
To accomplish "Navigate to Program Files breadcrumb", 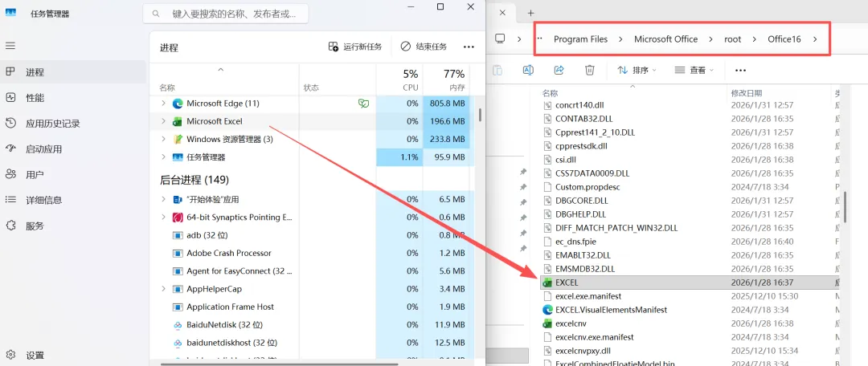I will tap(580, 39).
